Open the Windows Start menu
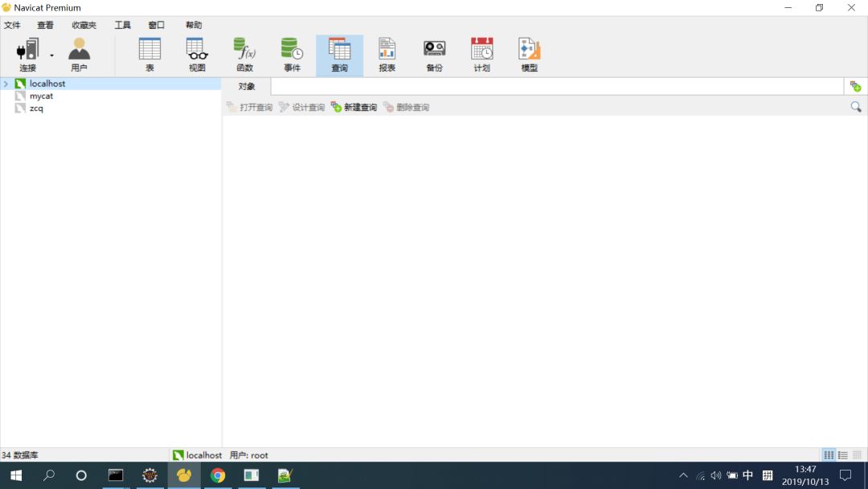Viewport: 868px width, 489px height. tap(16, 475)
